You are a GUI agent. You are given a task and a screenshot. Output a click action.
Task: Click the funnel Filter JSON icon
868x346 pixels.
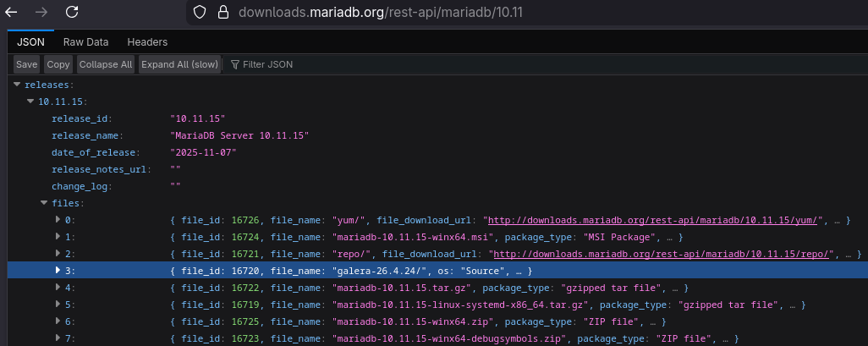click(234, 64)
